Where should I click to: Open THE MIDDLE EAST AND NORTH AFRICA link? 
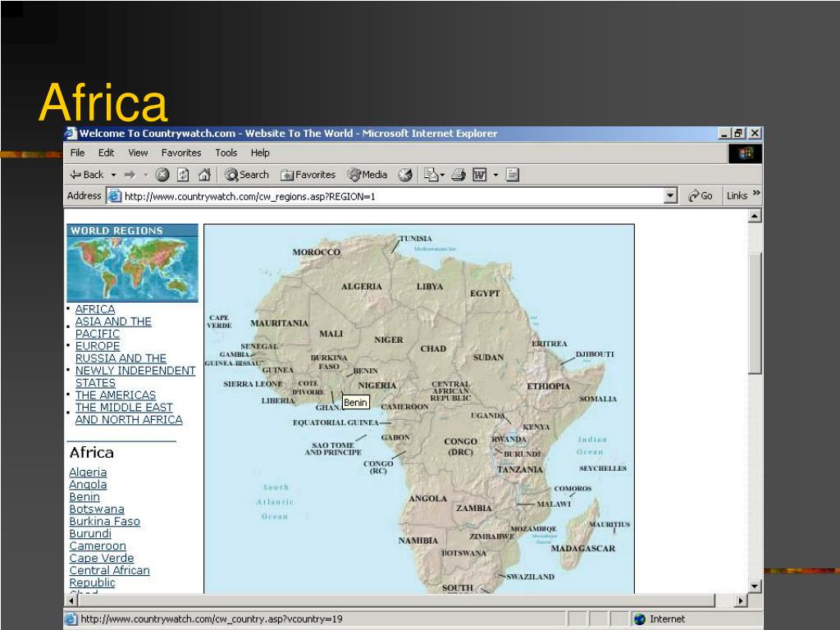click(129, 413)
